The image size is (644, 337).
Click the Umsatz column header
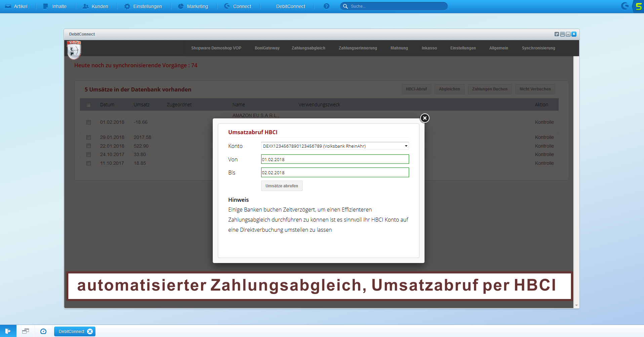(x=142, y=105)
